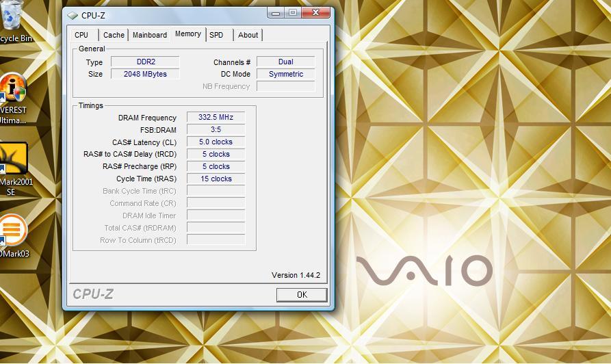Click the FSB:DRAM label
The width and height of the screenshot is (611, 364).
(158, 130)
